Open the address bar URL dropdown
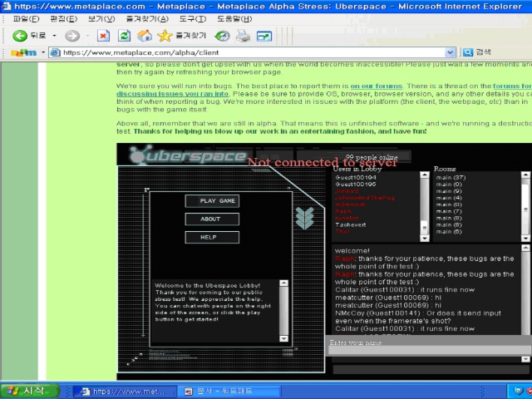532x399 pixels. click(x=450, y=52)
